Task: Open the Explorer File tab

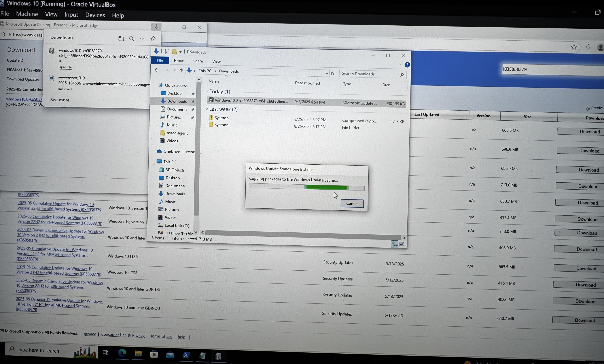Action: (160, 60)
